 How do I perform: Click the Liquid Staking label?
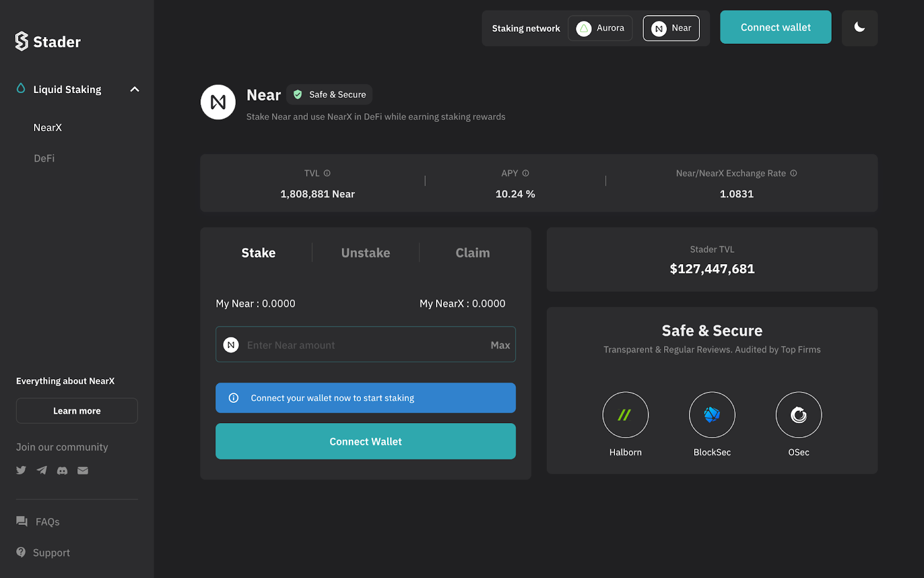click(67, 90)
